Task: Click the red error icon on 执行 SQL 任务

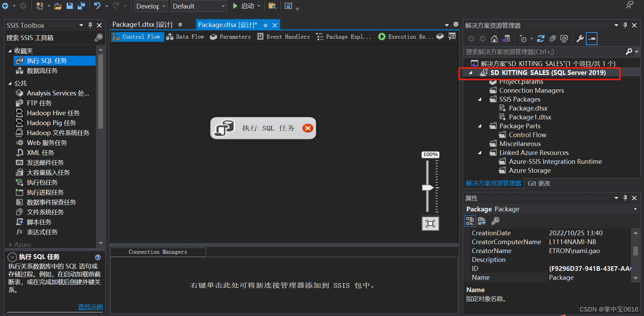Action: (x=307, y=128)
